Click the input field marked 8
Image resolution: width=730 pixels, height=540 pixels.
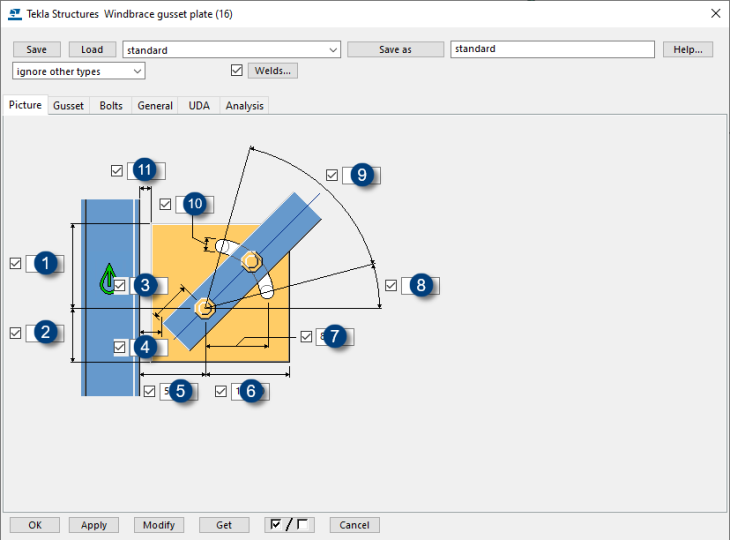click(x=420, y=285)
